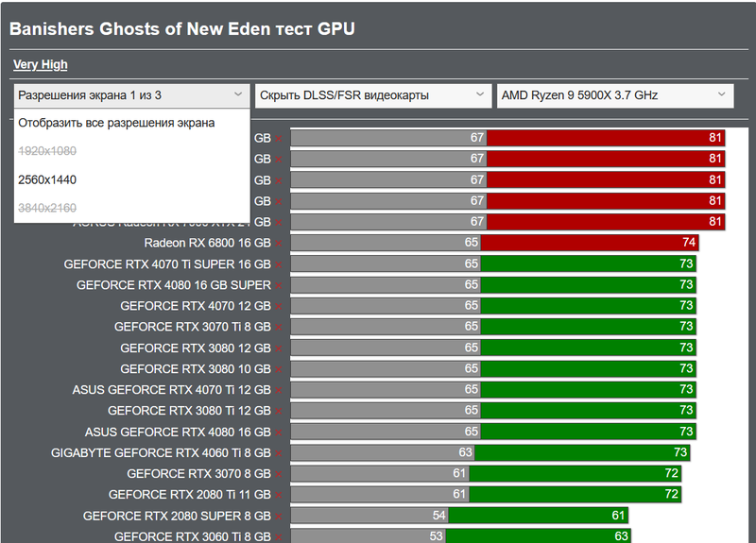
Task: Click red X next to GEFORCE RTX 3060 Ti 8 GB
Action: tap(279, 537)
